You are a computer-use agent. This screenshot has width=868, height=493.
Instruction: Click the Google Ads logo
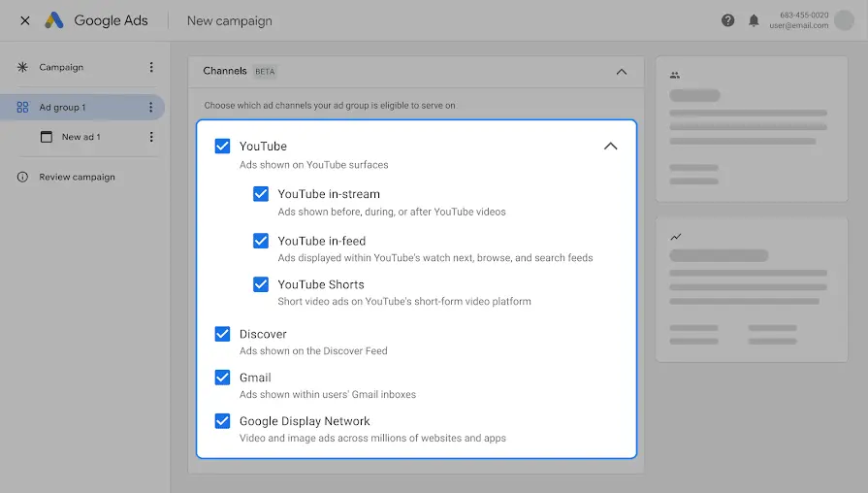pos(54,20)
